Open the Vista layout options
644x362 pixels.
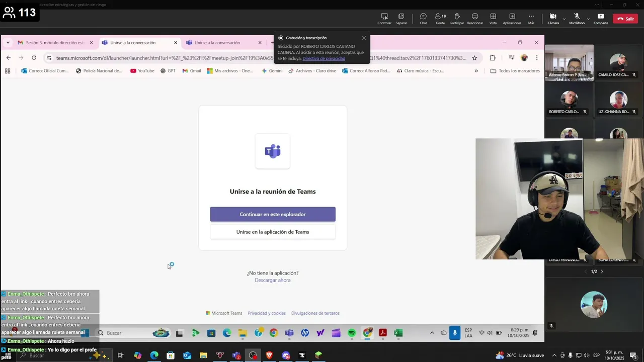pos(493,19)
